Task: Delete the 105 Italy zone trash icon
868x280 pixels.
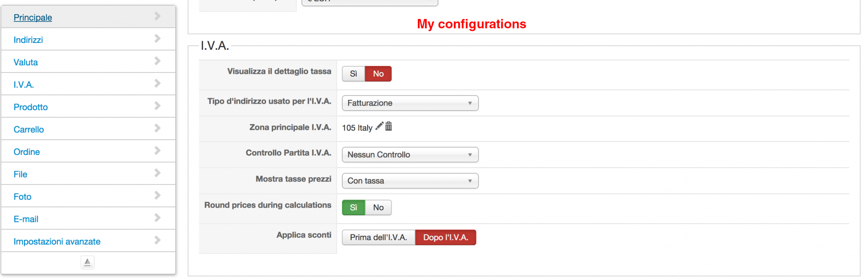Action: click(x=389, y=126)
